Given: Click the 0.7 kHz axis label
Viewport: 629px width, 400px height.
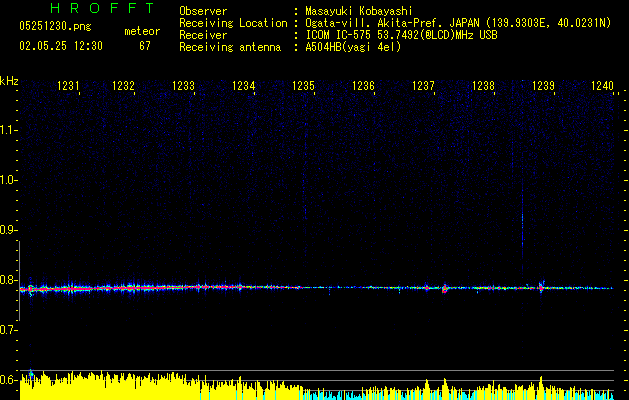Looking at the screenshot, I should point(9,330).
